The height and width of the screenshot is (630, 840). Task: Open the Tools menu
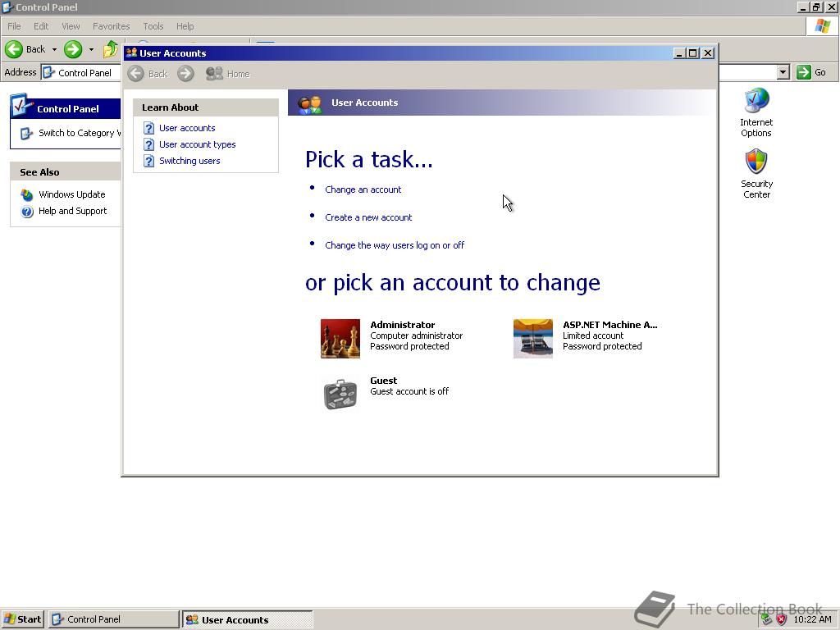(x=153, y=26)
